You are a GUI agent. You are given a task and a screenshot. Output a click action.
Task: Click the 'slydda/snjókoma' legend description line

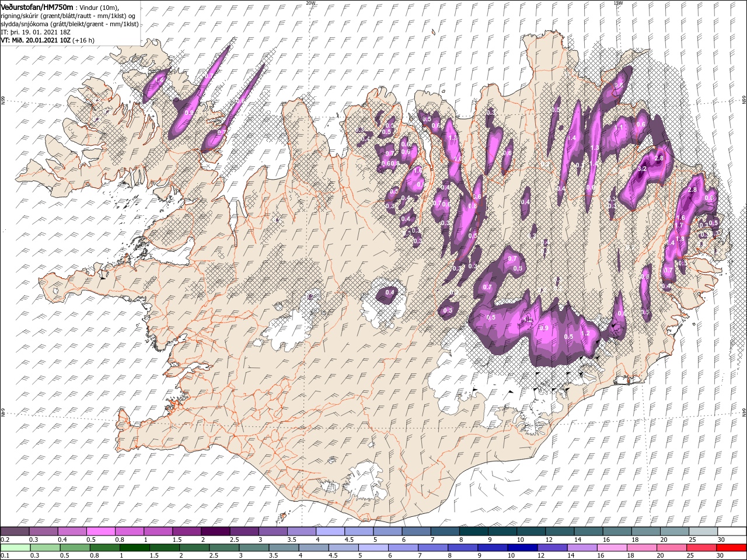click(x=69, y=24)
